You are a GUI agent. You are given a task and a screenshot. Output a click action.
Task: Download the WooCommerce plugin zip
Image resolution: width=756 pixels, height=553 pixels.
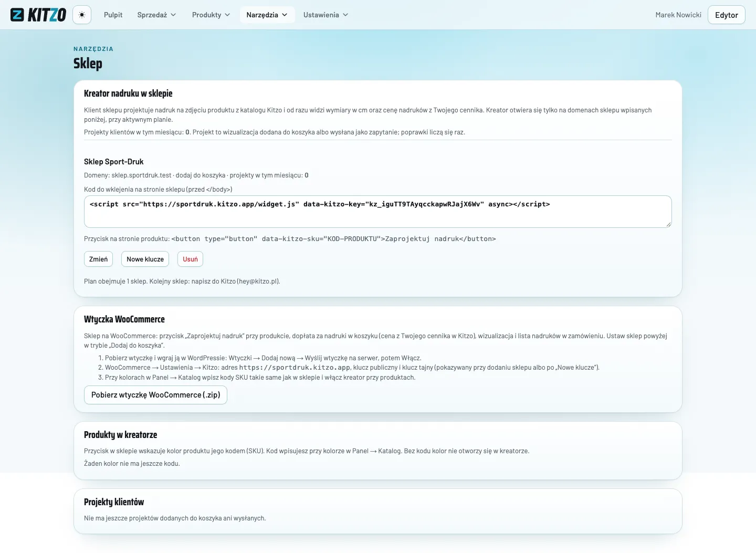tap(155, 395)
